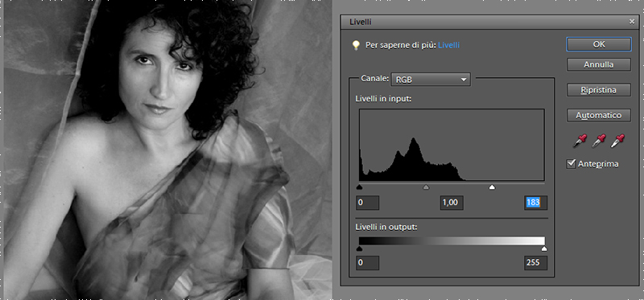Select the gray point eyedropper

(x=599, y=141)
